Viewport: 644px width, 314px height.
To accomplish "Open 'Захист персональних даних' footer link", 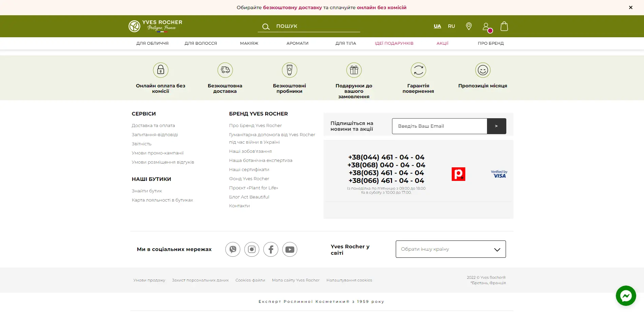I will (200, 280).
